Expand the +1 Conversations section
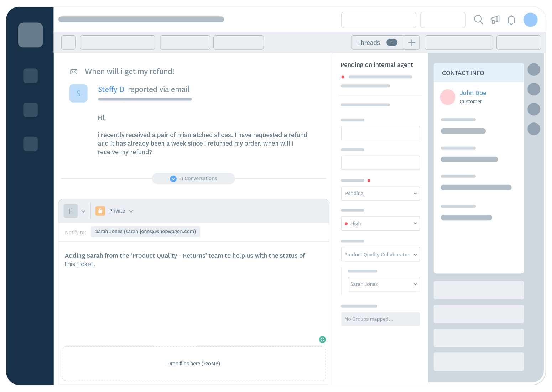 193,178
